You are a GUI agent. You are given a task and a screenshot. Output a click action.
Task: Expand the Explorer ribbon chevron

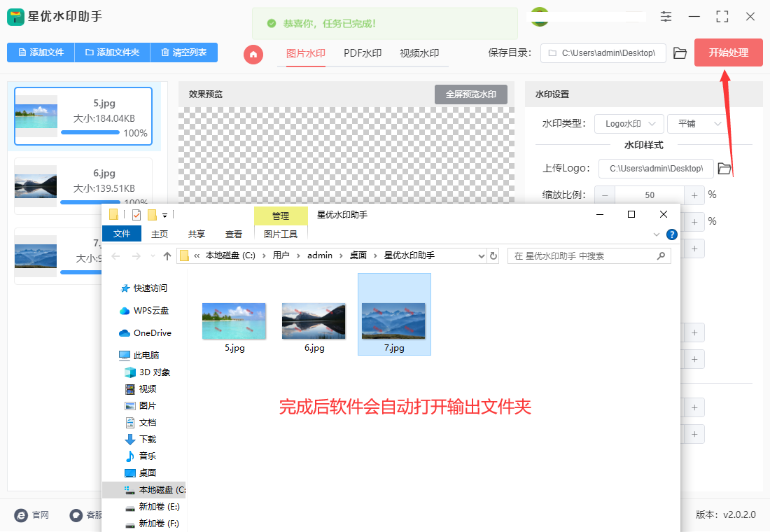[x=656, y=234]
